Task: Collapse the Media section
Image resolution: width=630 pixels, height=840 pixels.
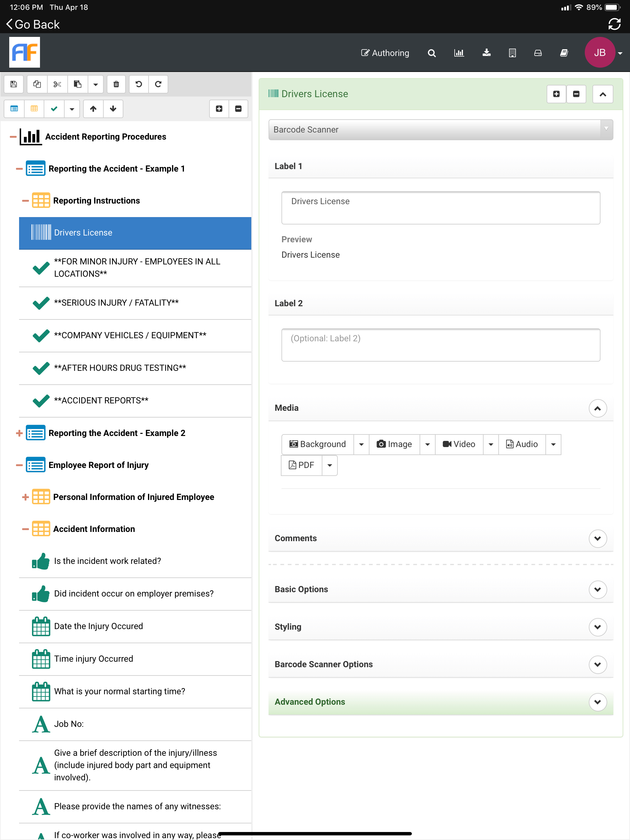Action: tap(597, 409)
